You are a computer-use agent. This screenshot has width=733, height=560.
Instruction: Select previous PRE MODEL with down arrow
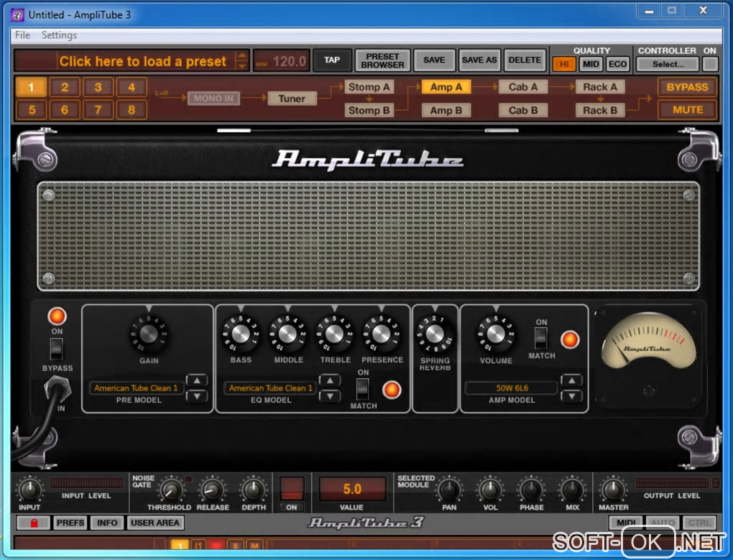coord(197,396)
